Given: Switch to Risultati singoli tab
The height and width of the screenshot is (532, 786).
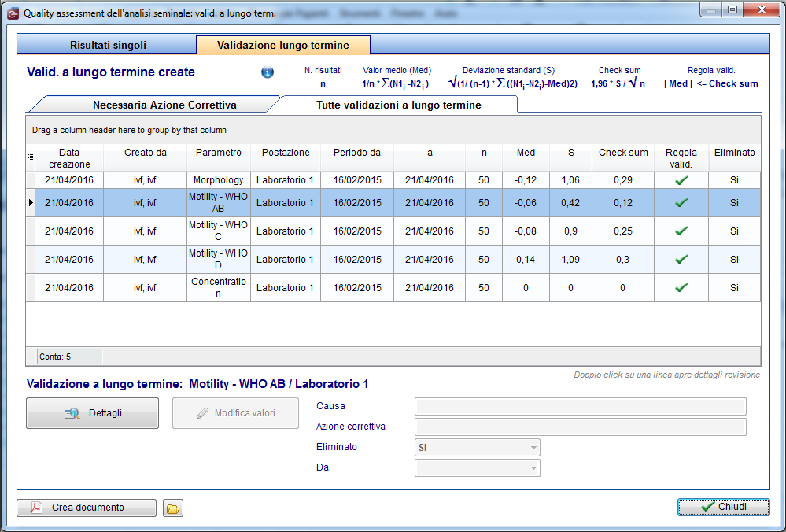Looking at the screenshot, I should tap(108, 45).
